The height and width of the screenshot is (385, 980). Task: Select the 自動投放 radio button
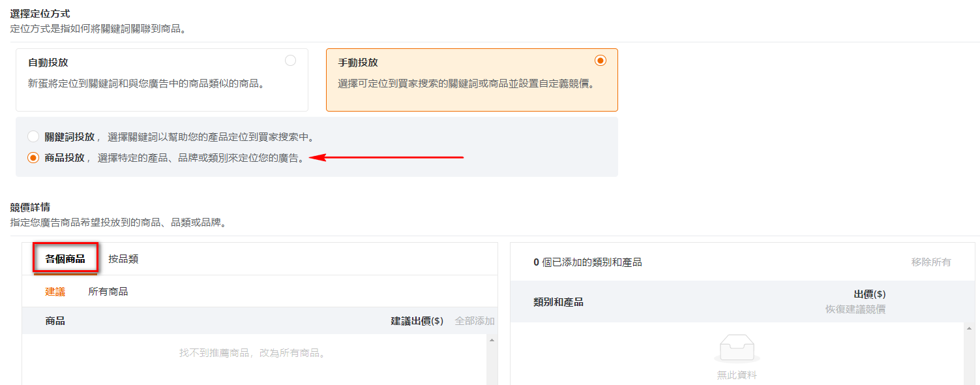click(x=291, y=61)
